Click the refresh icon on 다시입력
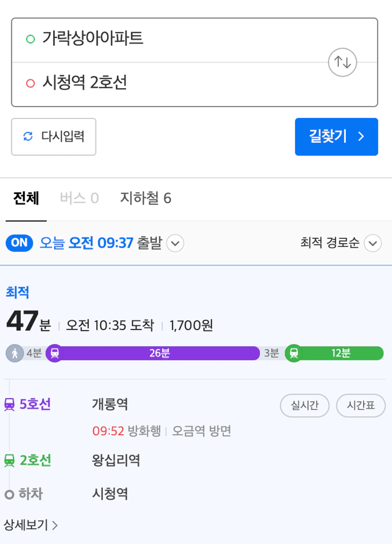 click(x=28, y=136)
